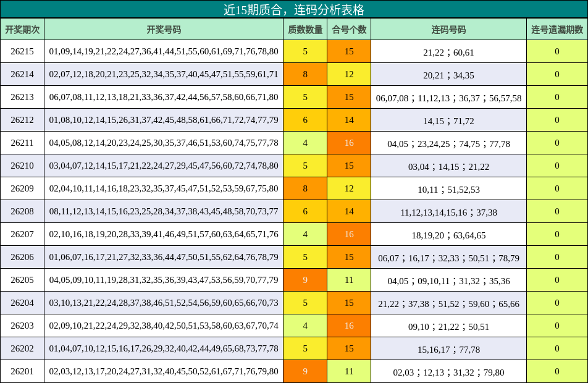Click consecutive numbers 06,07,08；11,12,13；36,37；56,57,58
This screenshot has height=383, width=588.
pos(448,98)
